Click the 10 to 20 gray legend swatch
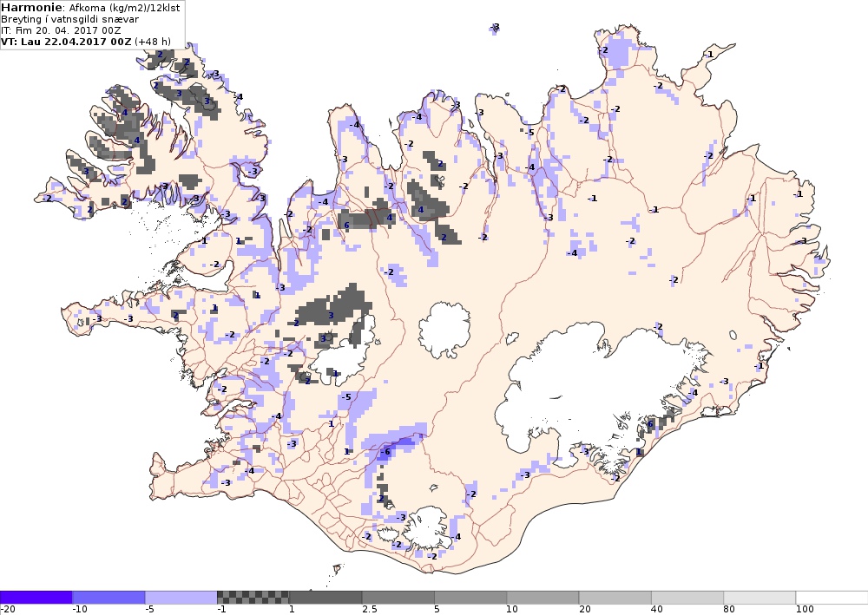868x615 pixels. [x=543, y=598]
